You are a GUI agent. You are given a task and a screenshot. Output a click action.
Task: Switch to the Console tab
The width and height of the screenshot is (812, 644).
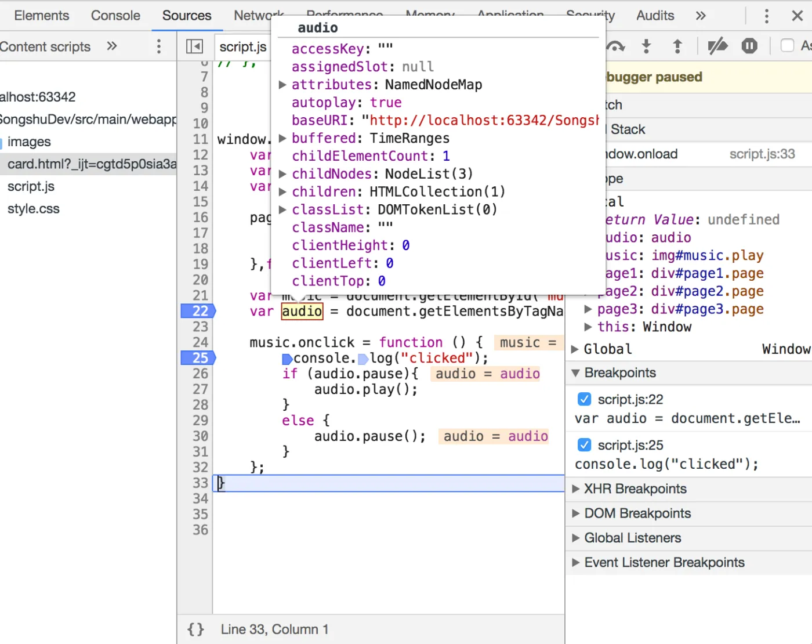tap(115, 16)
